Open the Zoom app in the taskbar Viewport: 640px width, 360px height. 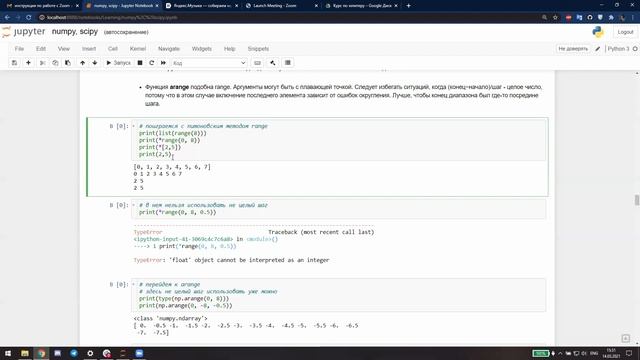coord(139,353)
